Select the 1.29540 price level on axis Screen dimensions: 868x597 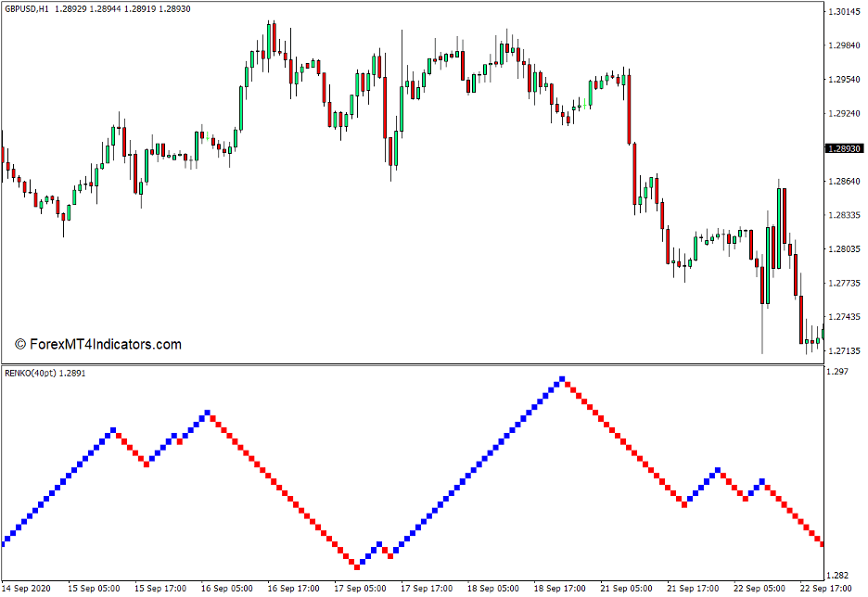844,80
